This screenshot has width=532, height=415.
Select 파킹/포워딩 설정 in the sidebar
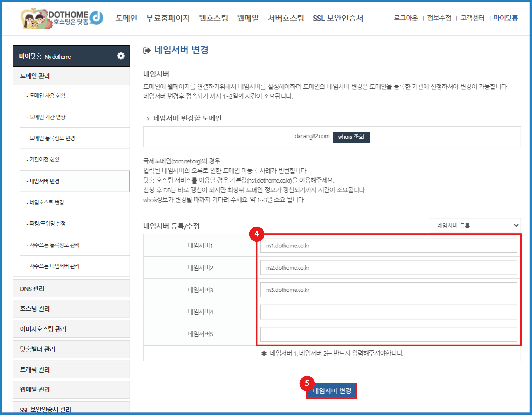pos(46,224)
